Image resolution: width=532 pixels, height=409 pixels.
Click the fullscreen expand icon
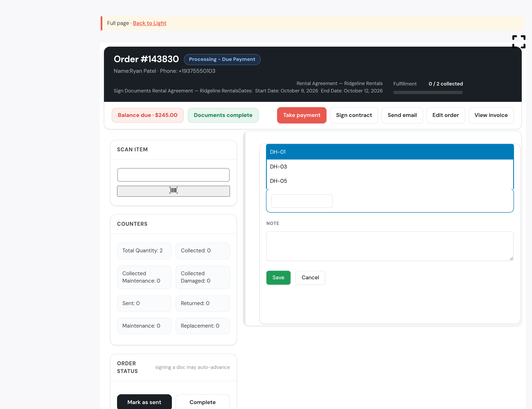(519, 42)
